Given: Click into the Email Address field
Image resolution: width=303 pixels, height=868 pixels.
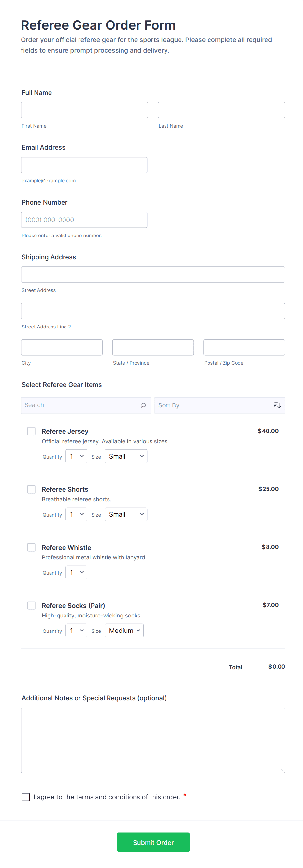Looking at the screenshot, I should [x=84, y=165].
